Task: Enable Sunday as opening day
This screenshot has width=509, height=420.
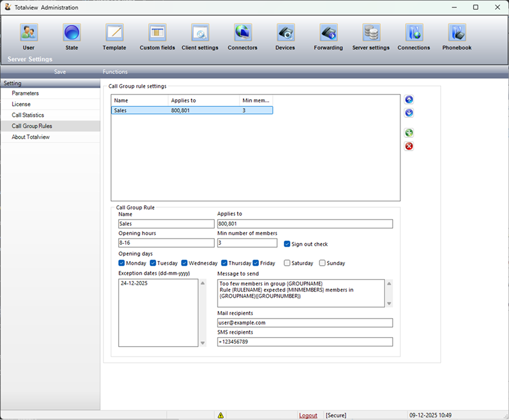Action: click(x=322, y=263)
